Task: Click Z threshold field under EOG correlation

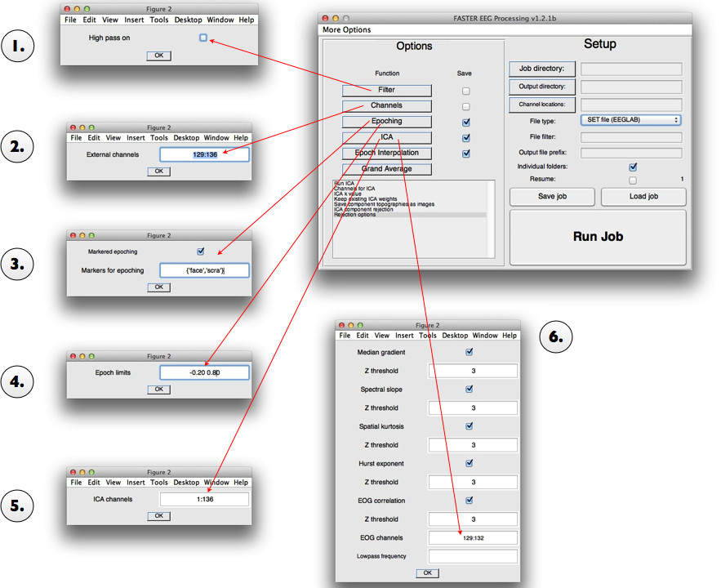Action: tap(473, 519)
